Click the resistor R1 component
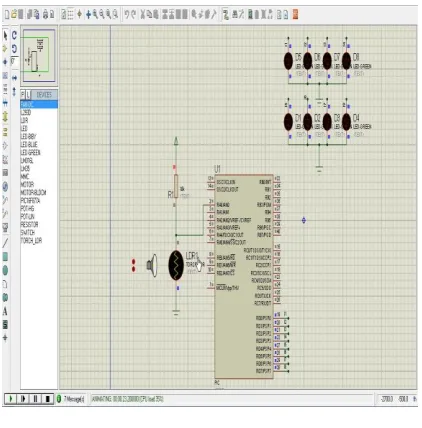422x428 pixels. (x=176, y=187)
